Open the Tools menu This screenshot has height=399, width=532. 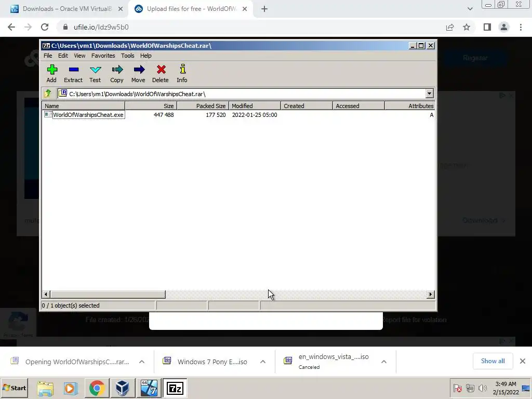pyautogui.click(x=128, y=56)
